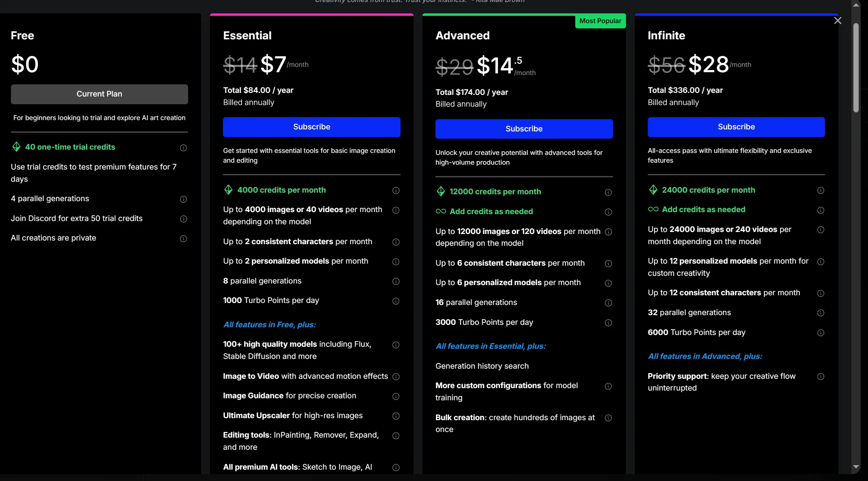Open info icon for 4000 images or 40 videos

tap(396, 210)
